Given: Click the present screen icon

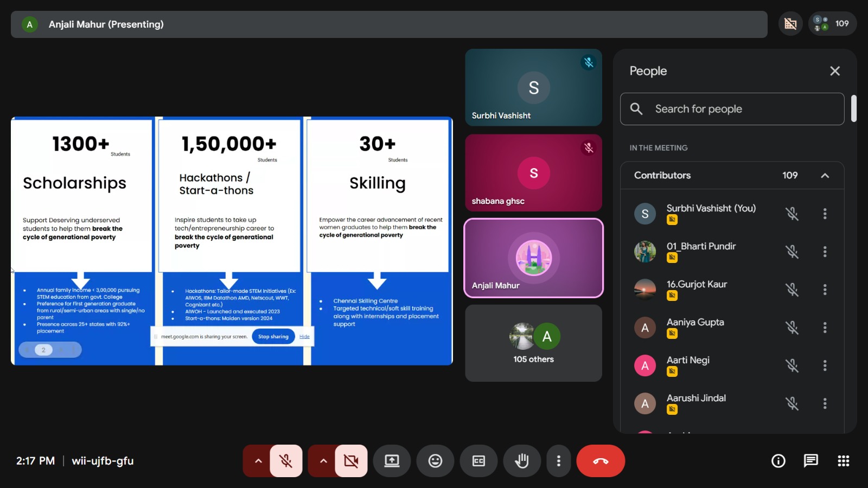Looking at the screenshot, I should [392, 461].
